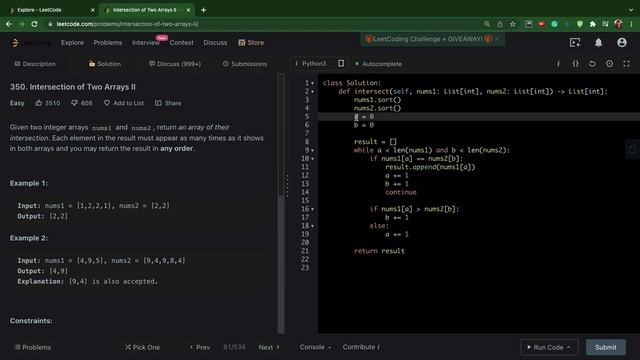640x360 pixels.
Task: Open the browser Extensions puzzle icon
Action: (x=593, y=24)
